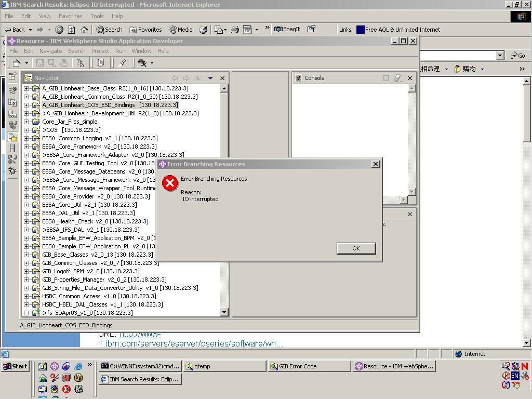Select HSBC_HBEU_DAL_Classes project in Navigator
532x399 pixels.
tap(102, 304)
